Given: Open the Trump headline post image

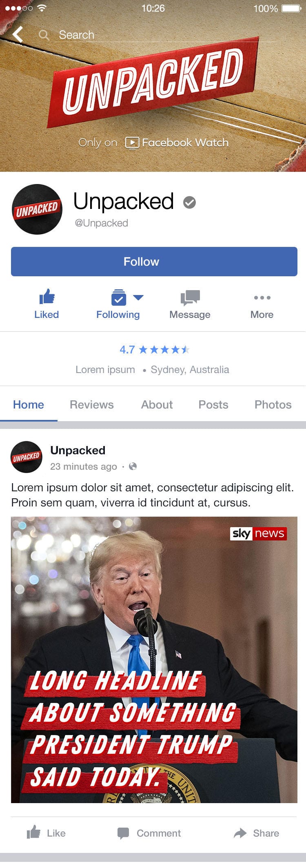Looking at the screenshot, I should [x=154, y=660].
